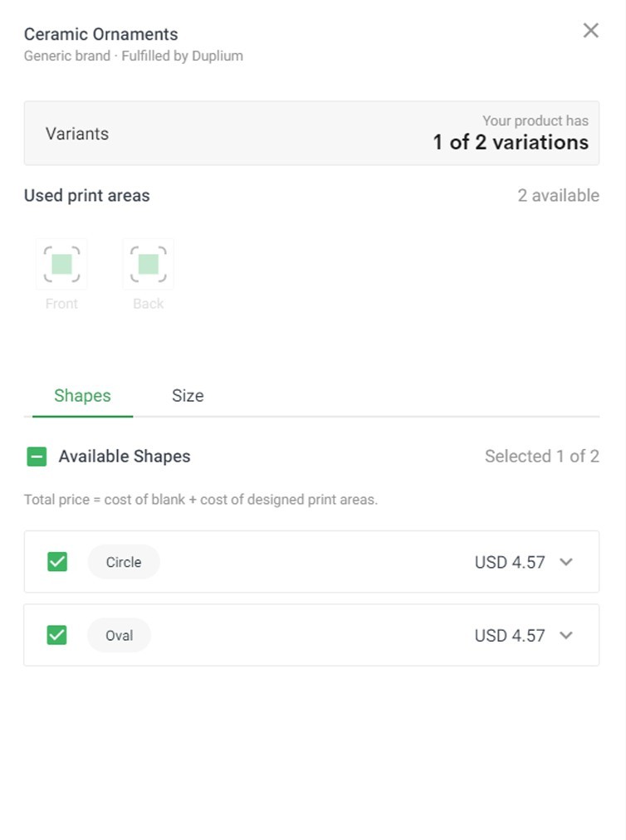
Task: Click the '1 of 2 variations' text
Action: click(511, 143)
